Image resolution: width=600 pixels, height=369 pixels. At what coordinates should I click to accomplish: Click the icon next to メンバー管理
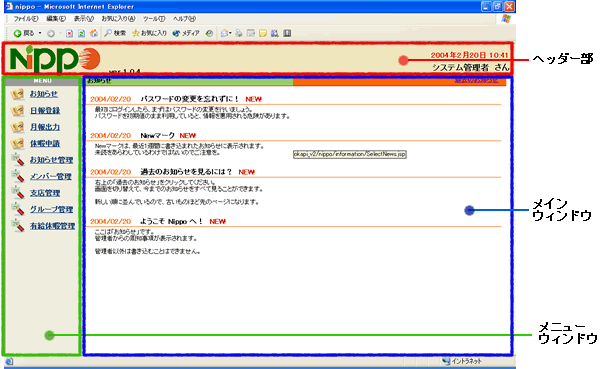17,176
